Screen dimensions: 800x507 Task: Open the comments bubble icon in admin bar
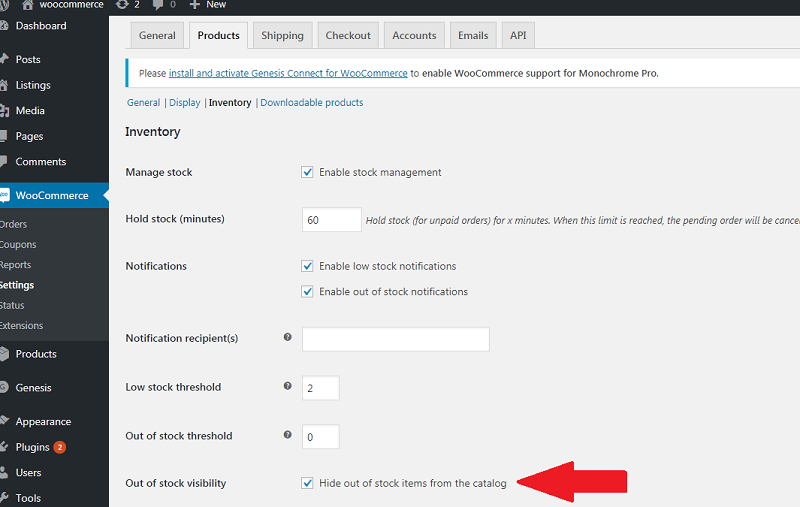[x=158, y=5]
